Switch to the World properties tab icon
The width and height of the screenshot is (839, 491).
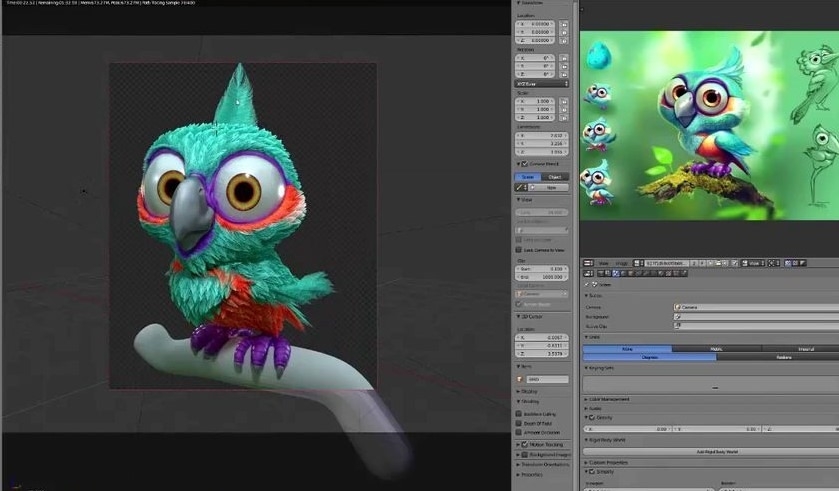tap(623, 273)
